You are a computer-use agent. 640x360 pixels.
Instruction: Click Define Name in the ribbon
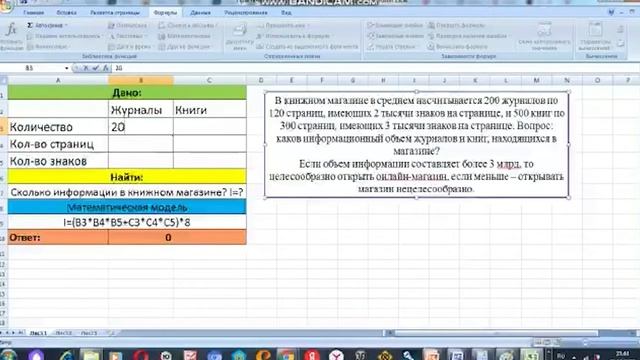pyautogui.click(x=283, y=25)
